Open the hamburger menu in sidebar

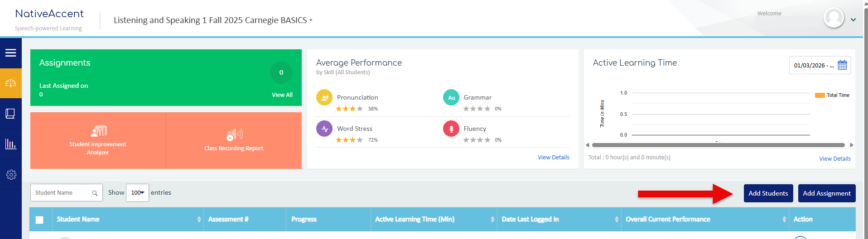[10, 53]
